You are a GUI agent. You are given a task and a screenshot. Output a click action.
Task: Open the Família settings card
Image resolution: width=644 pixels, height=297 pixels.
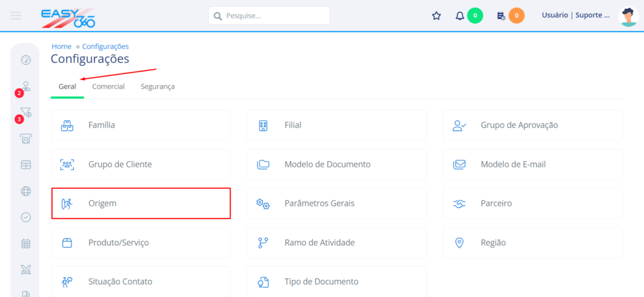coord(140,125)
